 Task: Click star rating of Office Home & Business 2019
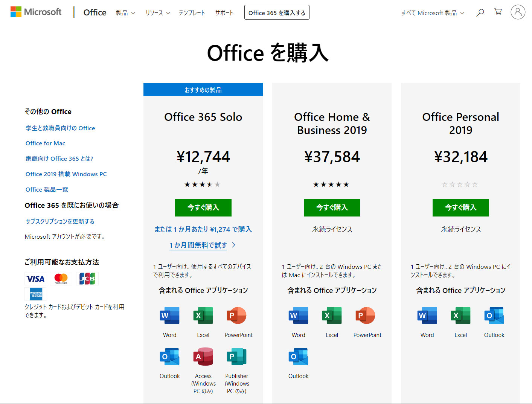(331, 184)
